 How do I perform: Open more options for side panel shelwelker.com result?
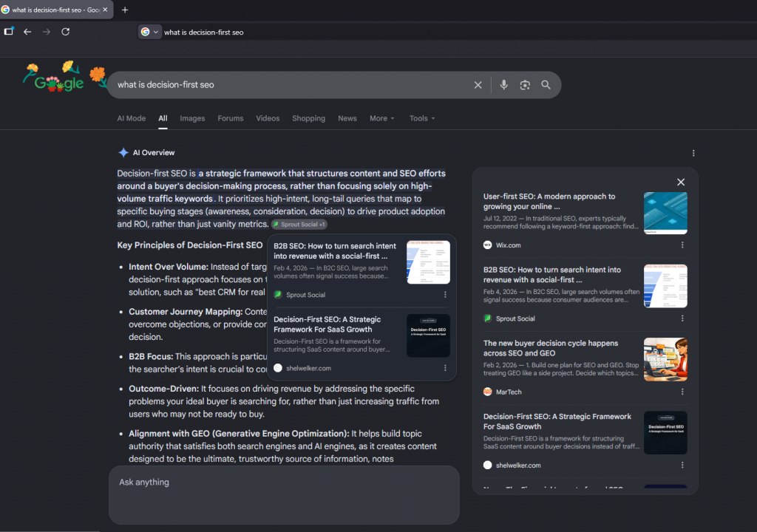(x=682, y=465)
